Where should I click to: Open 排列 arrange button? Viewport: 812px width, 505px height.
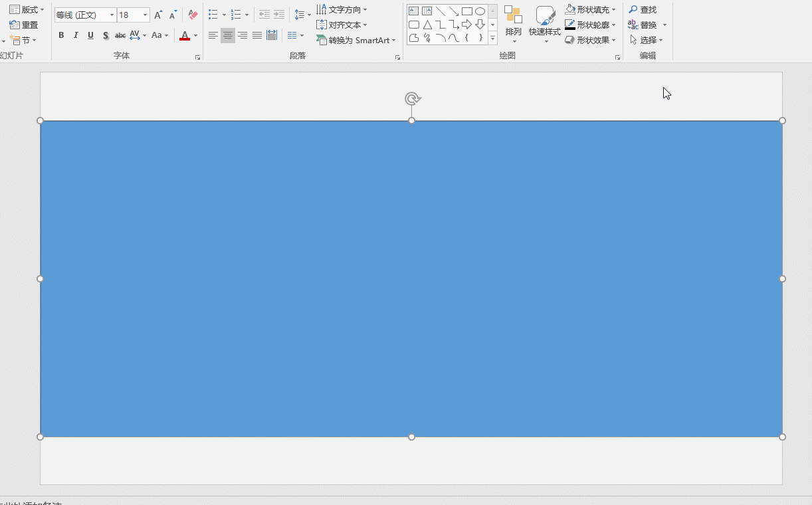pos(513,24)
